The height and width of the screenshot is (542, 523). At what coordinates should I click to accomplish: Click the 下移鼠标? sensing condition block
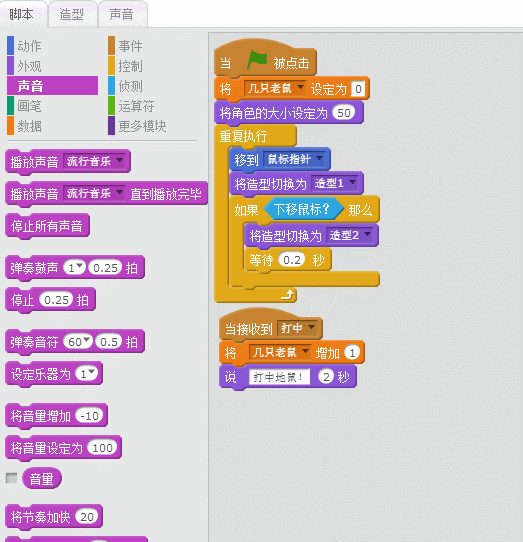304,209
